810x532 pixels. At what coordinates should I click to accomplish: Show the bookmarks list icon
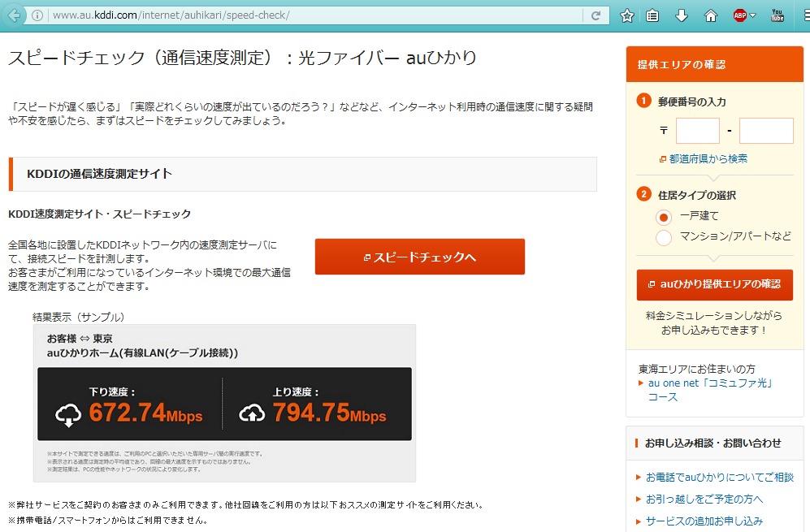point(652,15)
